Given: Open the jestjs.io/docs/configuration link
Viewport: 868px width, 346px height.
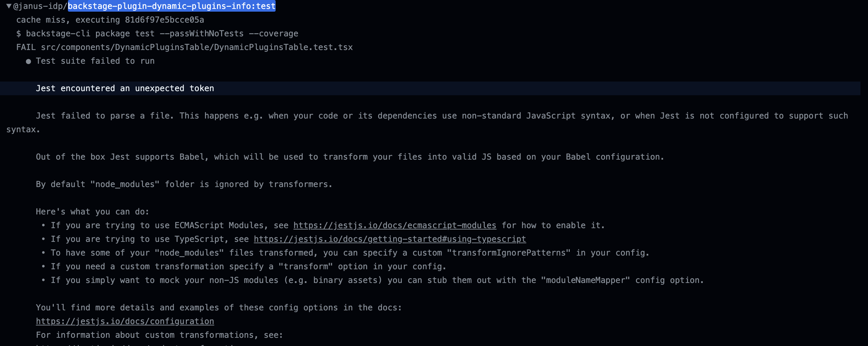Looking at the screenshot, I should click(x=125, y=321).
